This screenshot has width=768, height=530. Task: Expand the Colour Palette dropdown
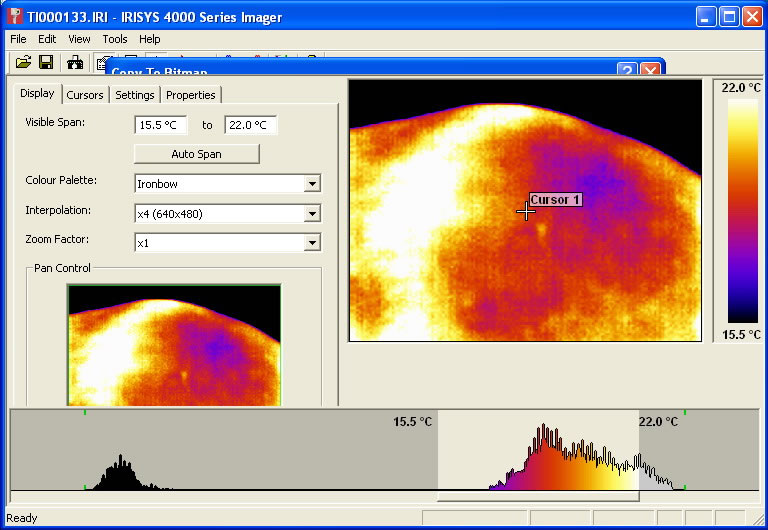pos(312,184)
